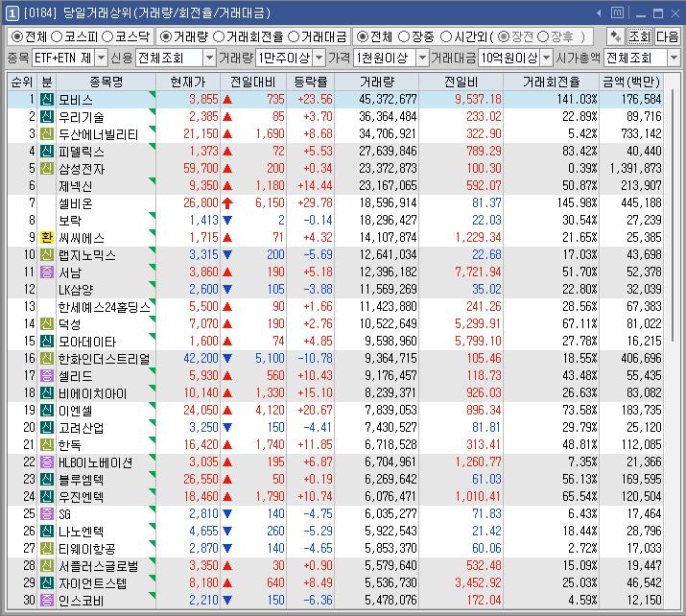This screenshot has width=686, height=616.
Task: Select the 나노엔텍 stock name
Action: coord(82,532)
